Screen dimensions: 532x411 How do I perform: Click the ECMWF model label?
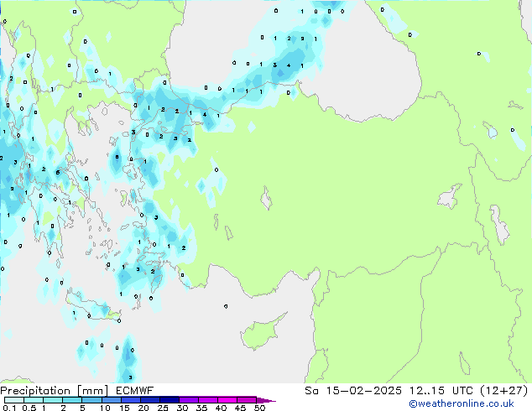pos(135,391)
